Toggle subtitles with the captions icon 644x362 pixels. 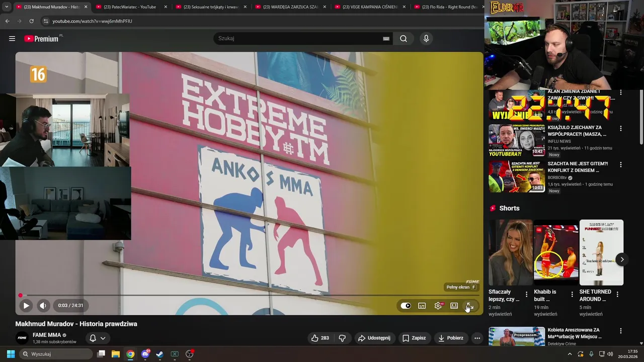pyautogui.click(x=422, y=306)
